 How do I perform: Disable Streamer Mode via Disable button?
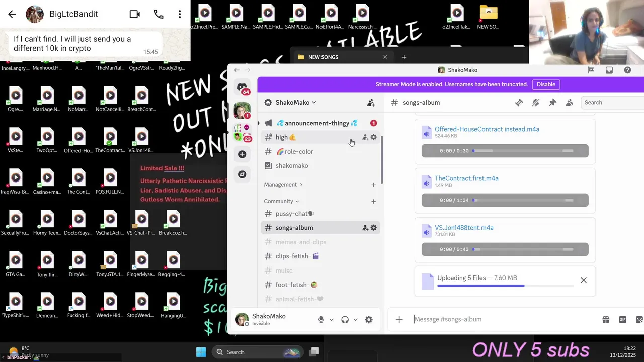[546, 84]
